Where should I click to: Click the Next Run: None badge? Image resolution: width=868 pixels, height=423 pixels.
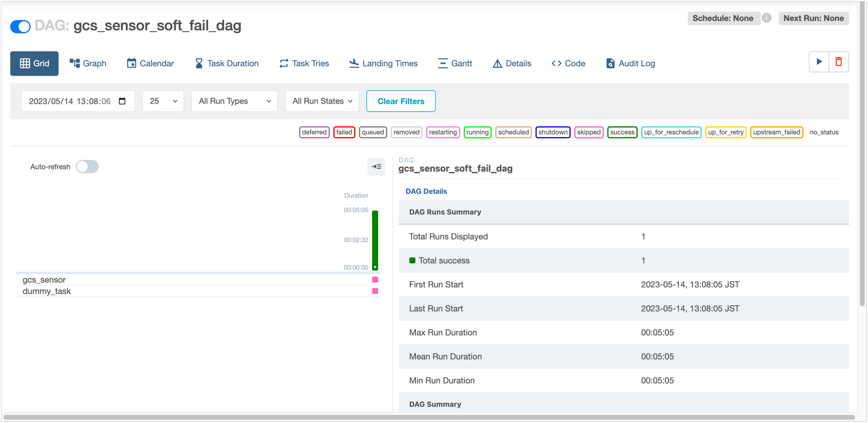pyautogui.click(x=813, y=18)
